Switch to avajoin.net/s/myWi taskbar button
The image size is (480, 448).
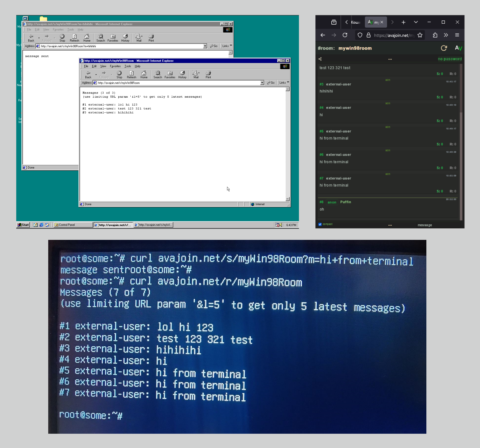tap(153, 225)
